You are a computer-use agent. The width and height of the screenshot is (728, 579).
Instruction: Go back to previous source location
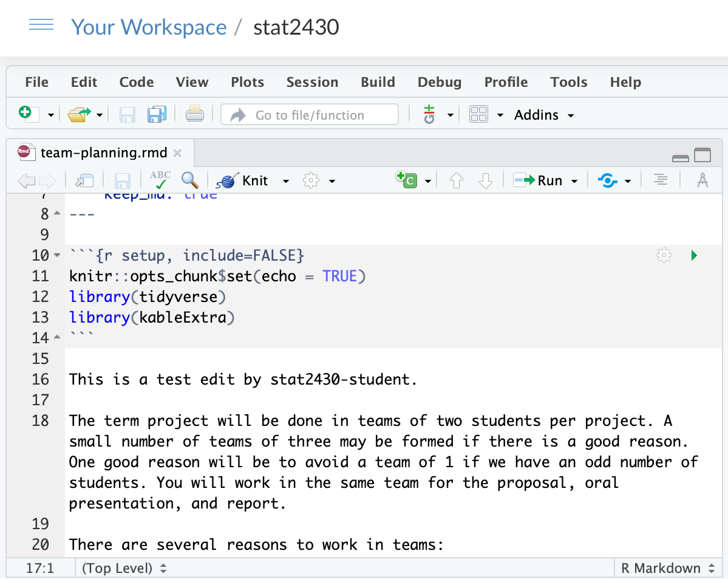pos(27,181)
